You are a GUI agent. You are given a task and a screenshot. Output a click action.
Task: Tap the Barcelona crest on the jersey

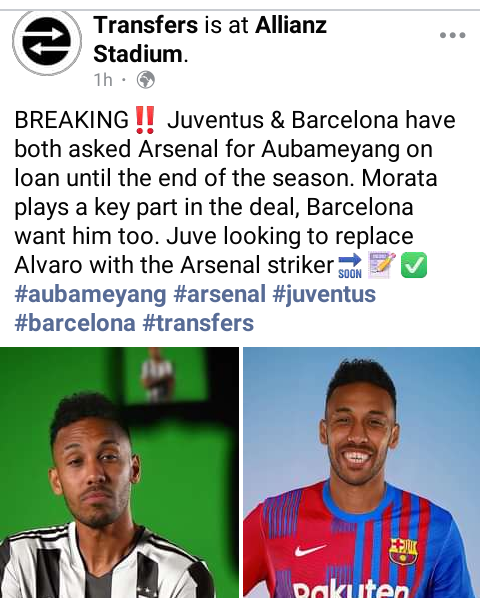point(403,551)
